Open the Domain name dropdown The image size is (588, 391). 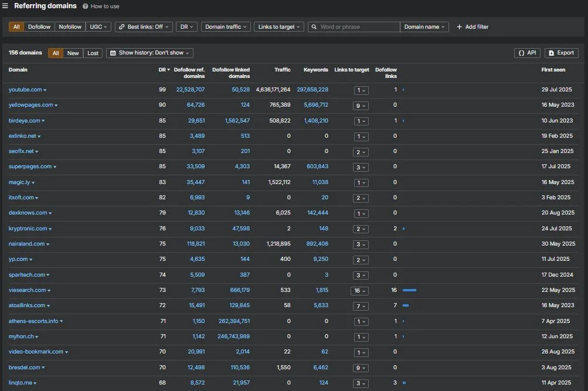tap(424, 27)
